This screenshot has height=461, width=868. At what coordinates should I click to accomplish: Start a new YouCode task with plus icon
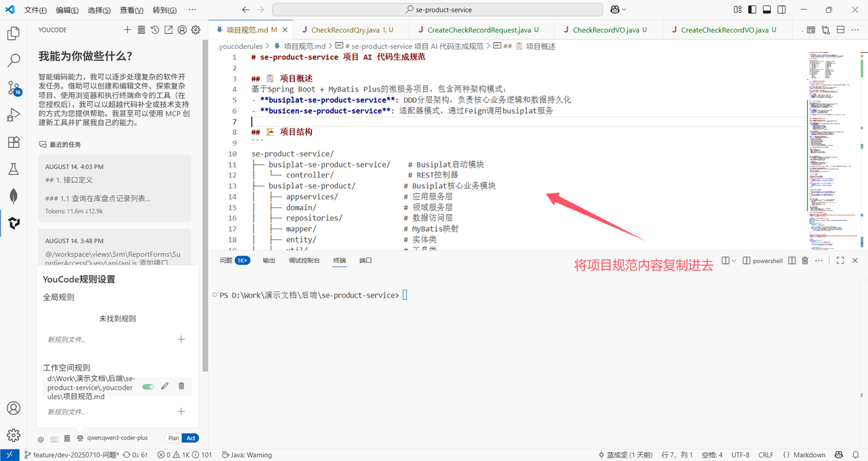(127, 30)
